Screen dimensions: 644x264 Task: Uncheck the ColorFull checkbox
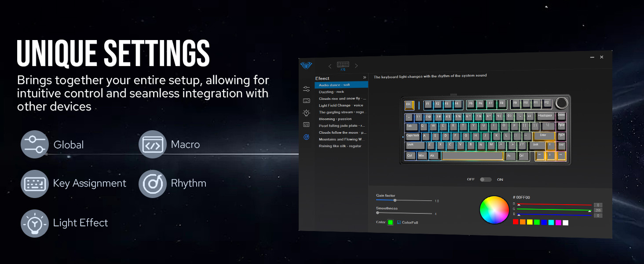(x=399, y=222)
